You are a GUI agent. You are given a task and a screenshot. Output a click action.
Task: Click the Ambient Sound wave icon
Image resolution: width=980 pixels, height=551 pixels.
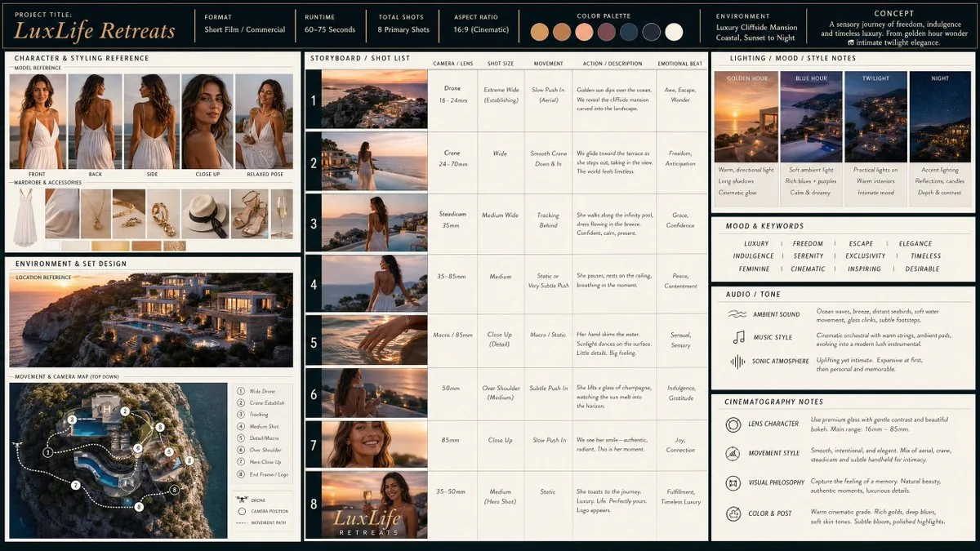point(737,313)
